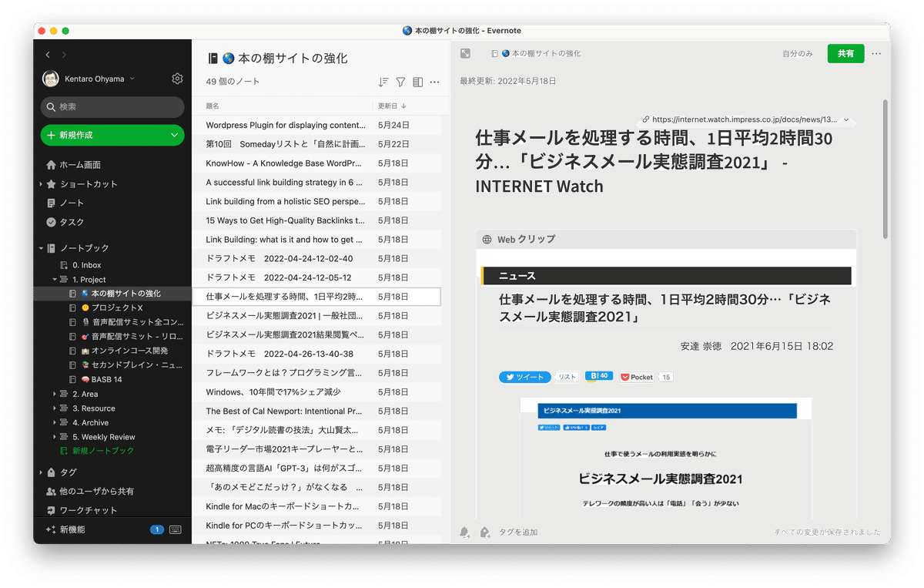The image size is (924, 588).
Task: Open note '15 Ways to Get High-Quality Backlinks'
Action: 316,220
